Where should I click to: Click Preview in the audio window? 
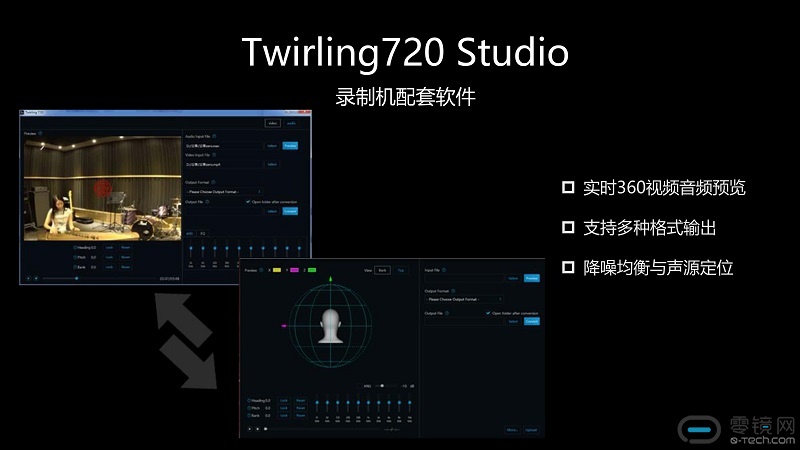click(x=532, y=278)
